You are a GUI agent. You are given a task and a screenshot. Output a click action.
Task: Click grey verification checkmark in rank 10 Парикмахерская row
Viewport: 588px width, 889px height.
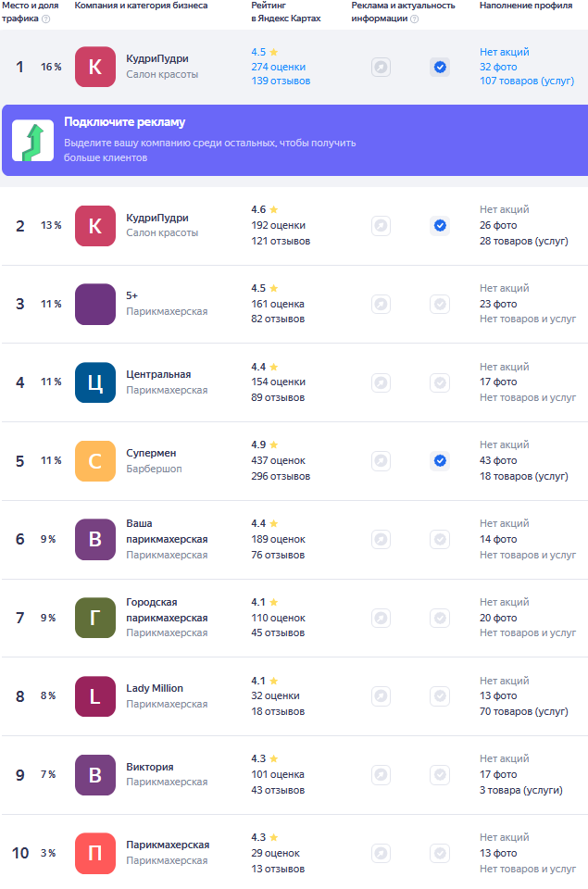tap(440, 853)
